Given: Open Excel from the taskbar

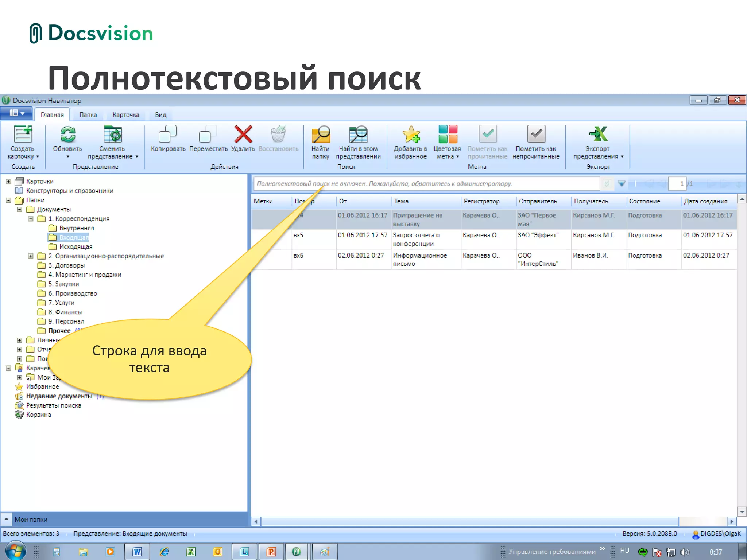Looking at the screenshot, I should (191, 552).
